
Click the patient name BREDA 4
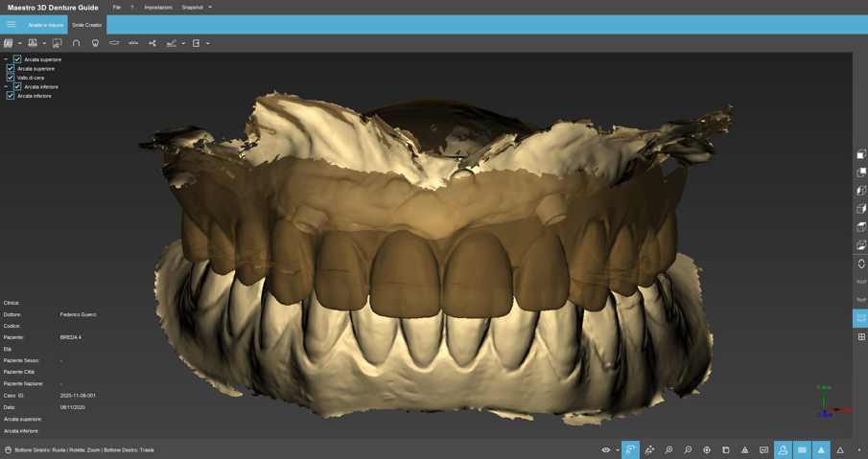70,337
